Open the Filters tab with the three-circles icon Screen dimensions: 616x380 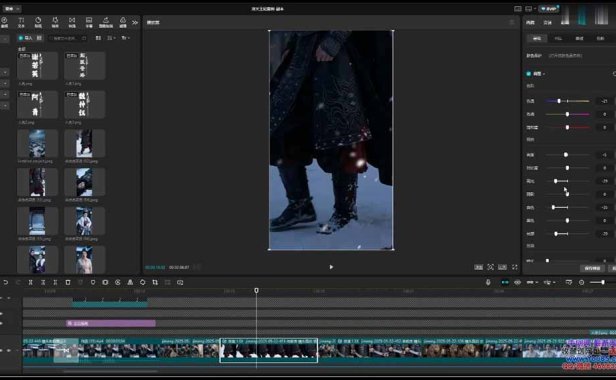(x=123, y=22)
